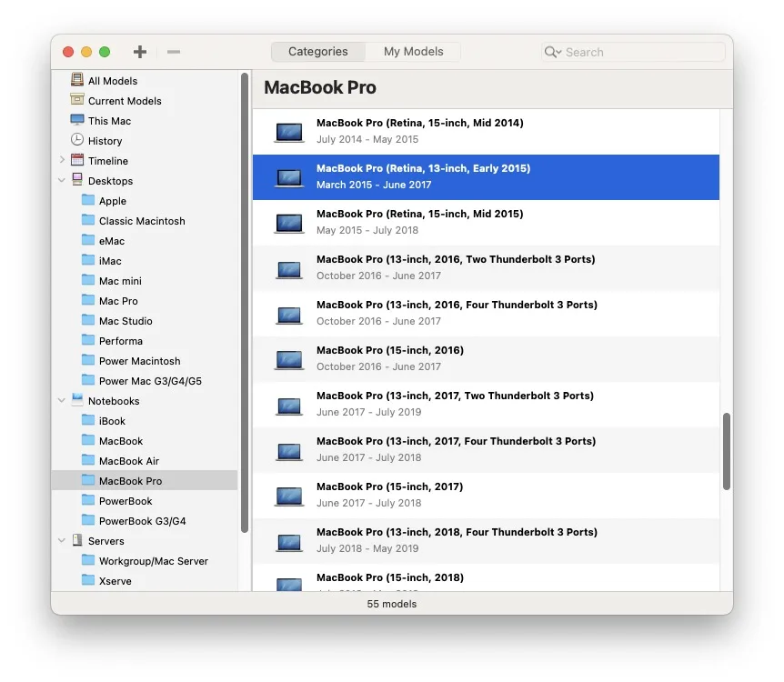784x682 pixels.
Task: Click the minus toolbar icon
Action: tap(174, 52)
